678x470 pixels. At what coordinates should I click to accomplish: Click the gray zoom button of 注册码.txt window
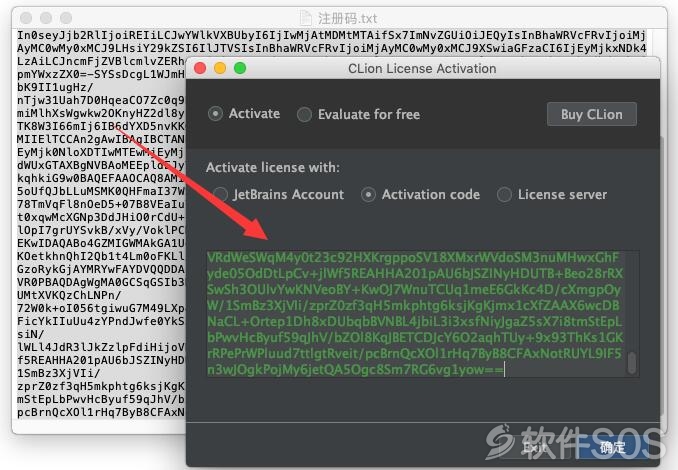[66, 18]
